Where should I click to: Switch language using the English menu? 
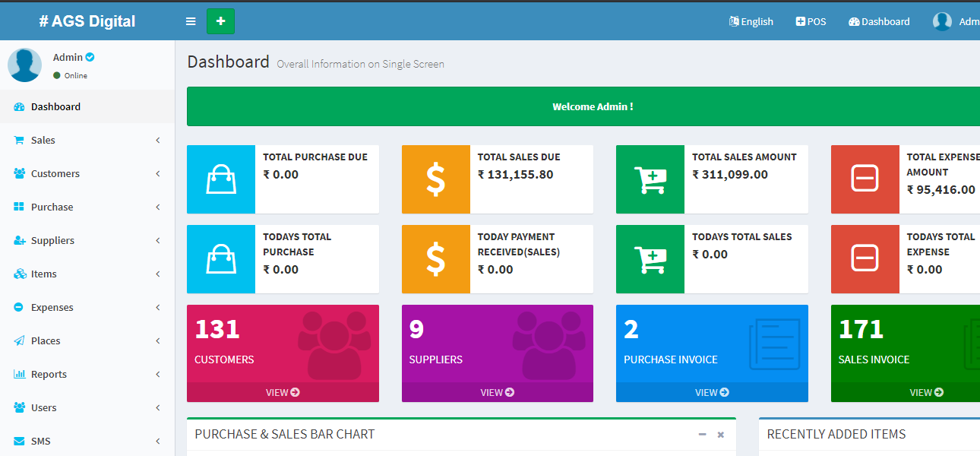click(x=751, y=21)
